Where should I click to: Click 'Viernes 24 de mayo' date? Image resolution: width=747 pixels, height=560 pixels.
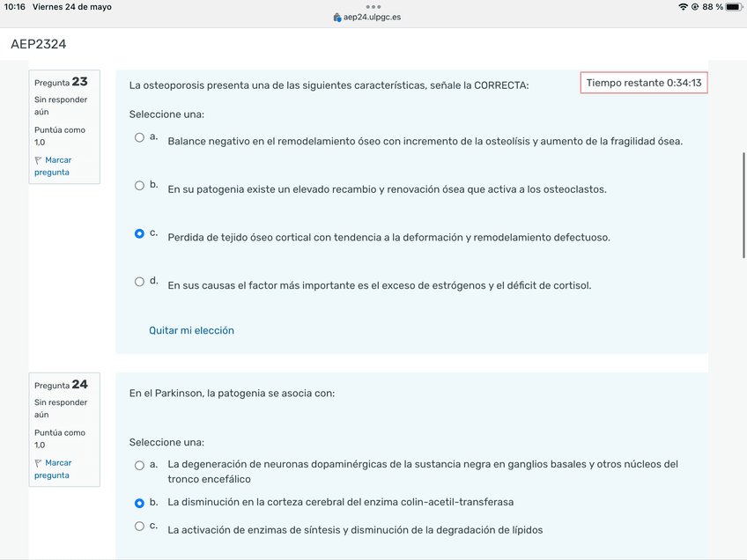click(72, 7)
